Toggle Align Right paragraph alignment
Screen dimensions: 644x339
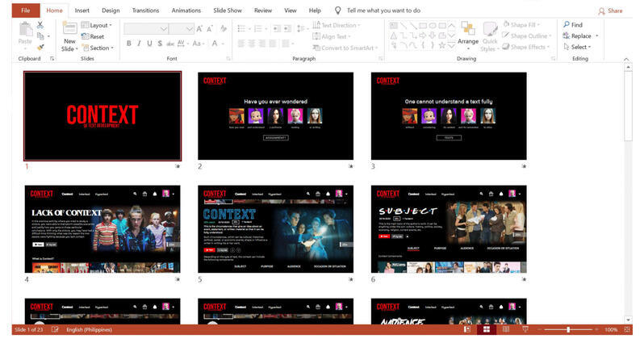point(262,44)
